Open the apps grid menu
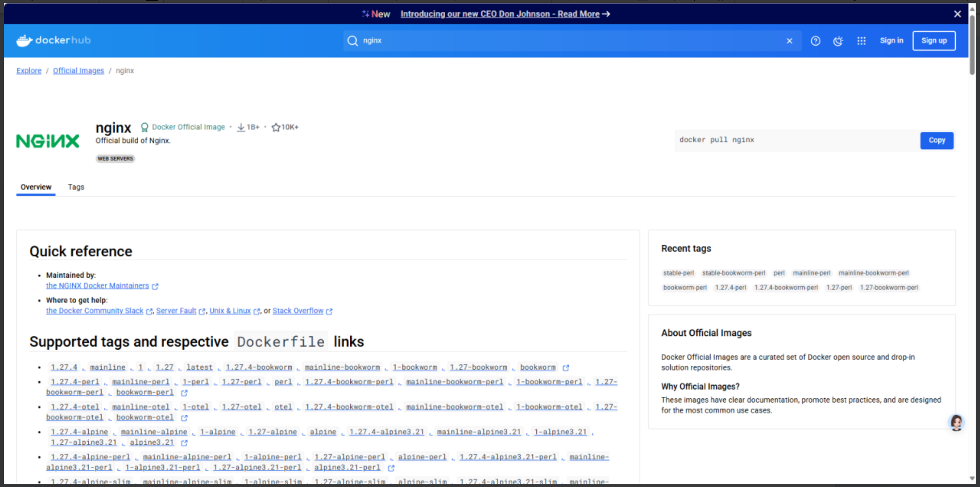 click(861, 41)
